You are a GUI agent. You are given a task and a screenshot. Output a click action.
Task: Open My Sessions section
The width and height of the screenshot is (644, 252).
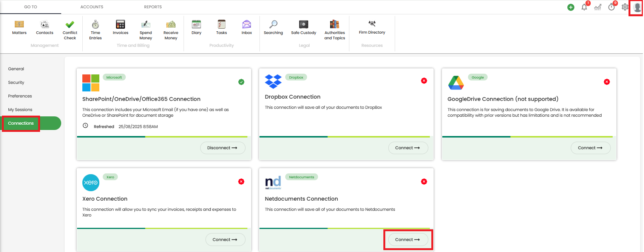pyautogui.click(x=20, y=110)
